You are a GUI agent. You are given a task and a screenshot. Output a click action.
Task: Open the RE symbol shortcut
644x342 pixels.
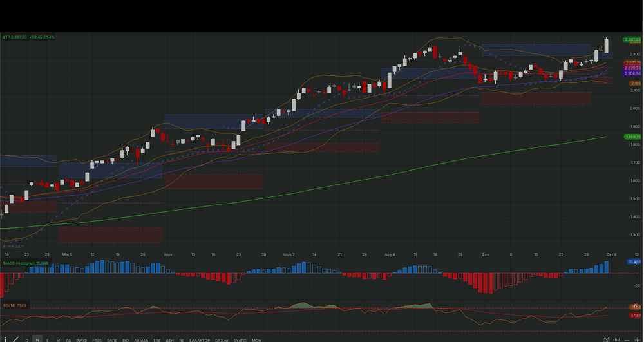[x=182, y=340]
